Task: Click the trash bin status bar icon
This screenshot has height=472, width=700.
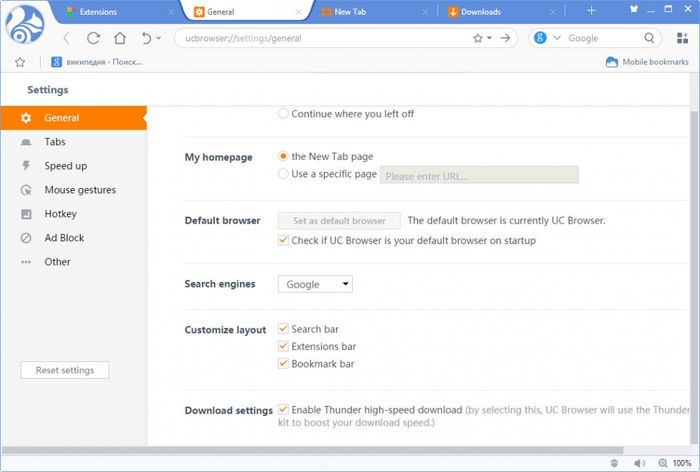Action: click(614, 464)
